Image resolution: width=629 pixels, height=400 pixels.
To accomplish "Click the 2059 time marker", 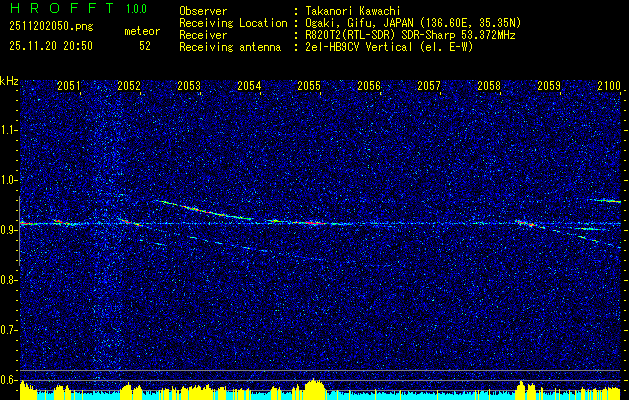I will pyautogui.click(x=549, y=85).
